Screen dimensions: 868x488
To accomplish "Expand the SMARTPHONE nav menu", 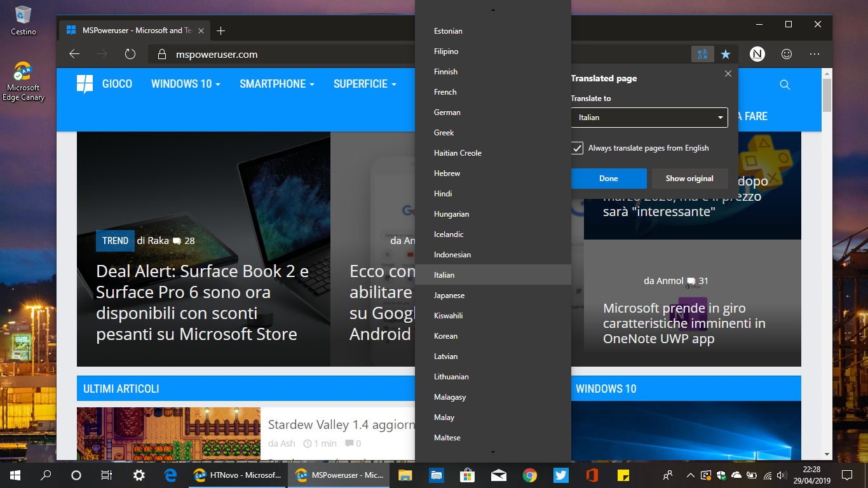I will 277,84.
